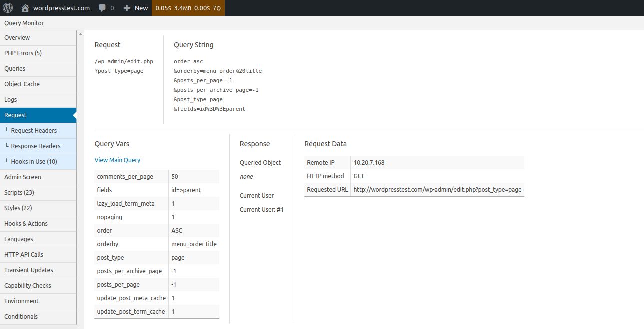Open comments via the speech bubble icon
Screen dimensions: 644x329
[102, 8]
